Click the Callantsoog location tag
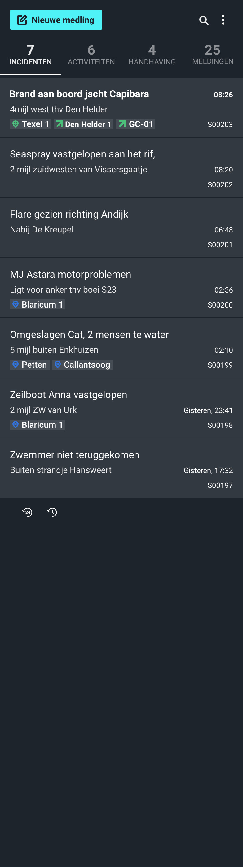This screenshot has width=243, height=868. tap(82, 365)
